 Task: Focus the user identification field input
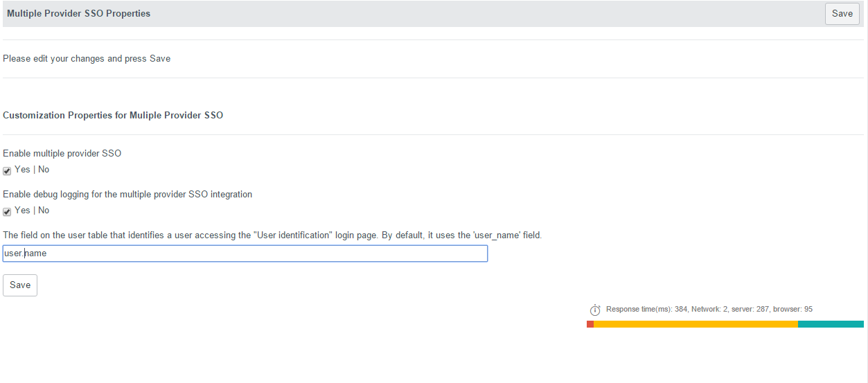click(x=245, y=253)
